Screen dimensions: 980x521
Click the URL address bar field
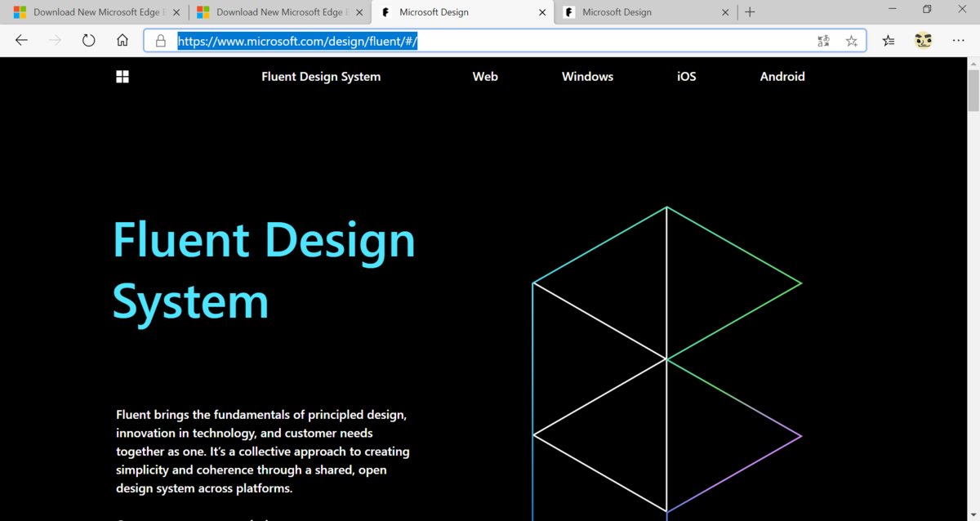point(505,41)
